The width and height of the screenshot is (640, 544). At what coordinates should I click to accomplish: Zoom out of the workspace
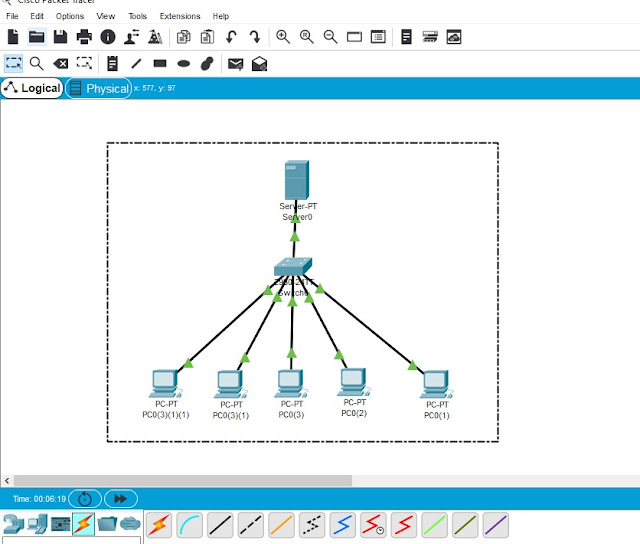[x=330, y=37]
